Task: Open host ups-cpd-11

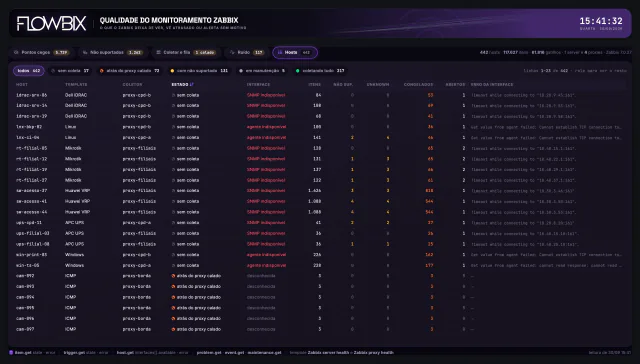Action: [29, 223]
